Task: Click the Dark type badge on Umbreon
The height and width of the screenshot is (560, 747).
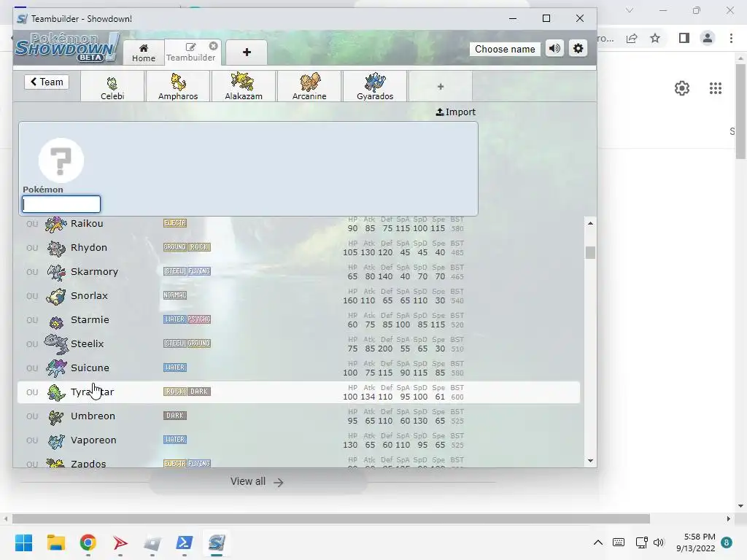Action: [x=175, y=415]
